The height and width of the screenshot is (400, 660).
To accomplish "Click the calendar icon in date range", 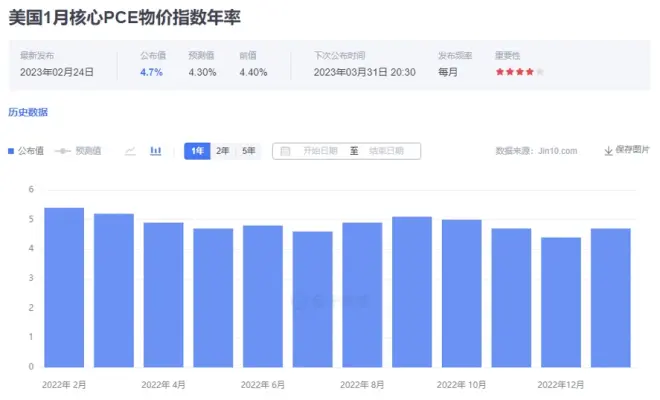I will tap(285, 151).
